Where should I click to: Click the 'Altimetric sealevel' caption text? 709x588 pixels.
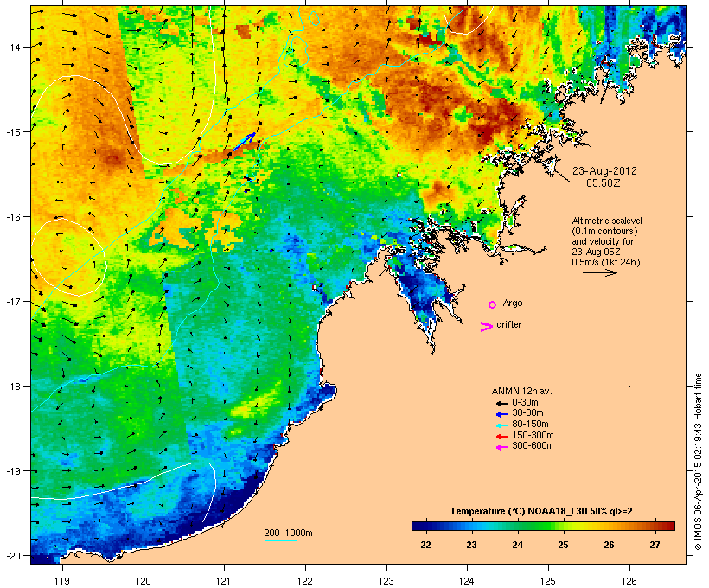tap(607, 220)
